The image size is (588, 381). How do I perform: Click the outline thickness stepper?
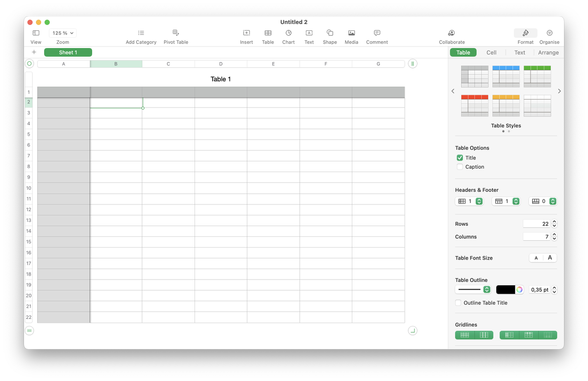[x=554, y=290]
